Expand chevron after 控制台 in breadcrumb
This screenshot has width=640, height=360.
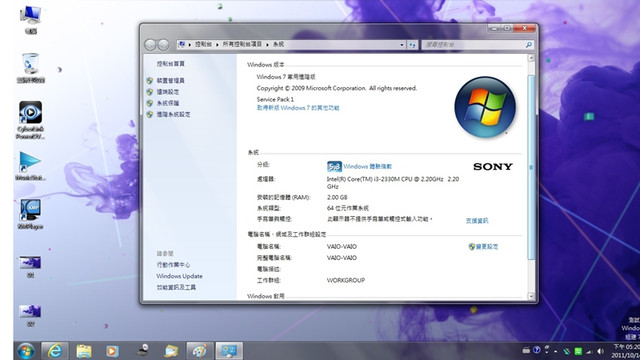(x=217, y=44)
